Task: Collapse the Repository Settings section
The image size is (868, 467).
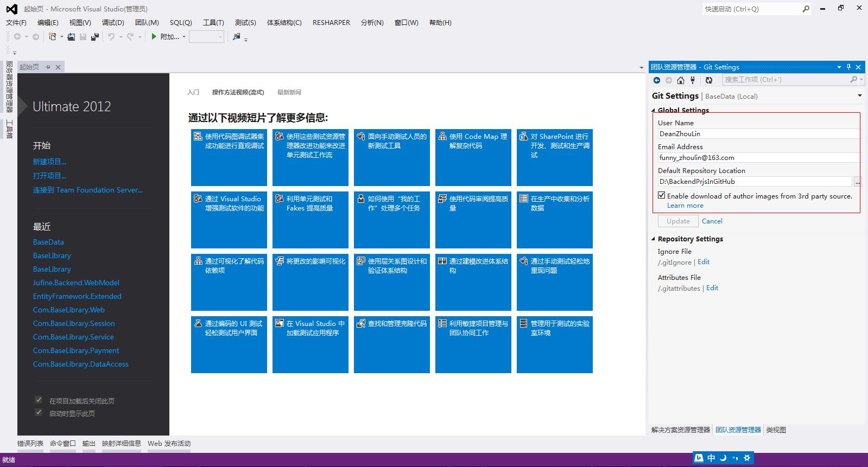Action: point(654,239)
